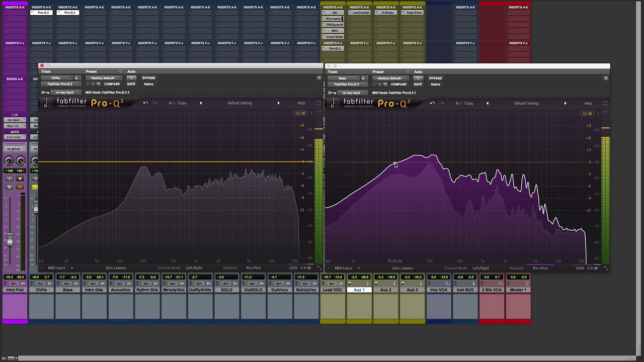Click Native label in left plugin header
644x362 pixels.
point(148,84)
